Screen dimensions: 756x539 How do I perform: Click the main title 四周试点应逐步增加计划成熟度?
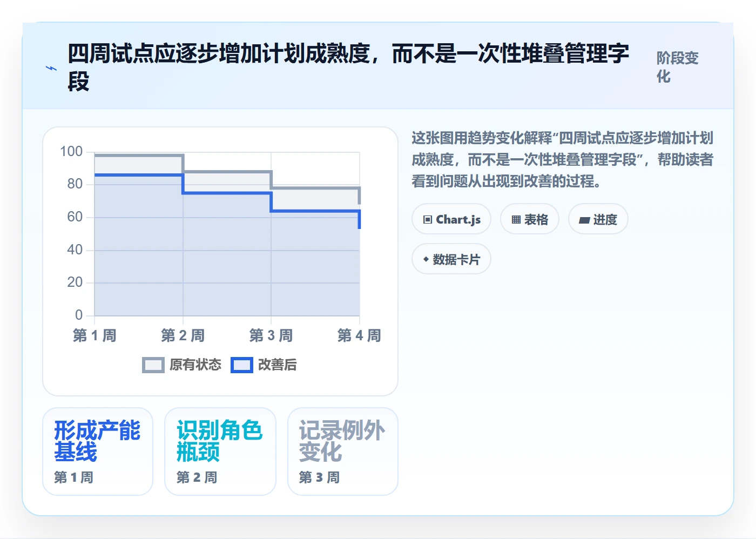click(348, 68)
